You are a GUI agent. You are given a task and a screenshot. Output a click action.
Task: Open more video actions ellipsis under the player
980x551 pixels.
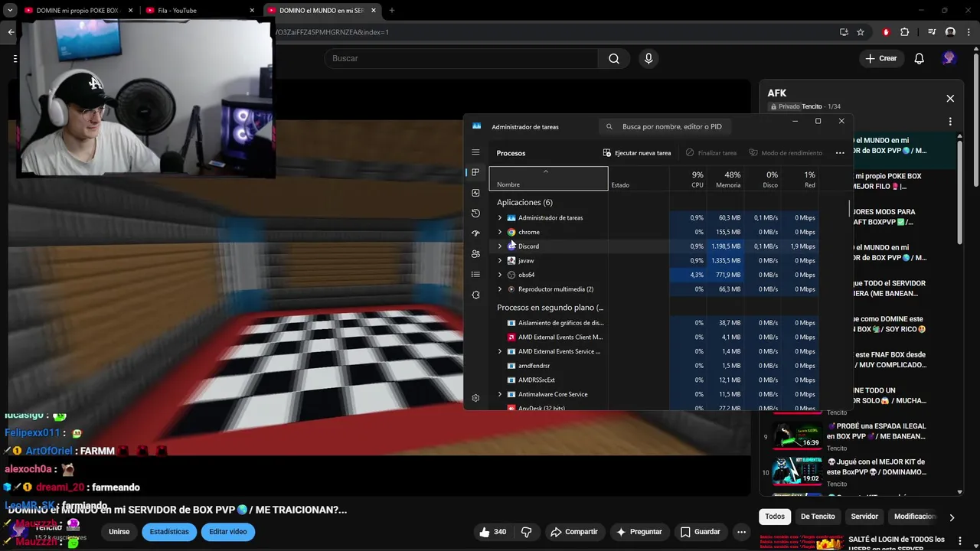741,532
